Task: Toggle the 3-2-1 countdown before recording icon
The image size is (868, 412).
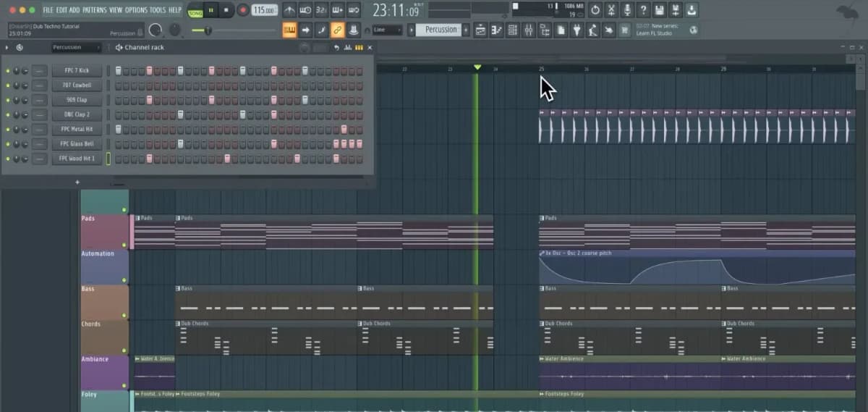Action: coord(321,10)
